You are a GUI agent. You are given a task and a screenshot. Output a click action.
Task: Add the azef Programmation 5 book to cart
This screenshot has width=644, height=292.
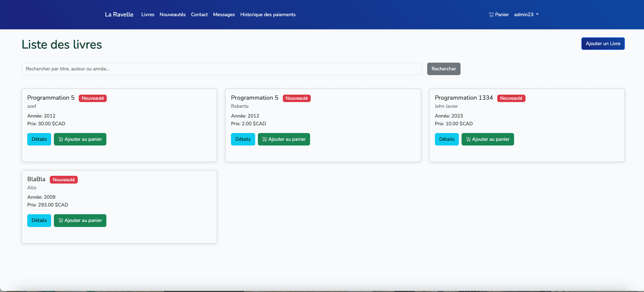coord(80,139)
